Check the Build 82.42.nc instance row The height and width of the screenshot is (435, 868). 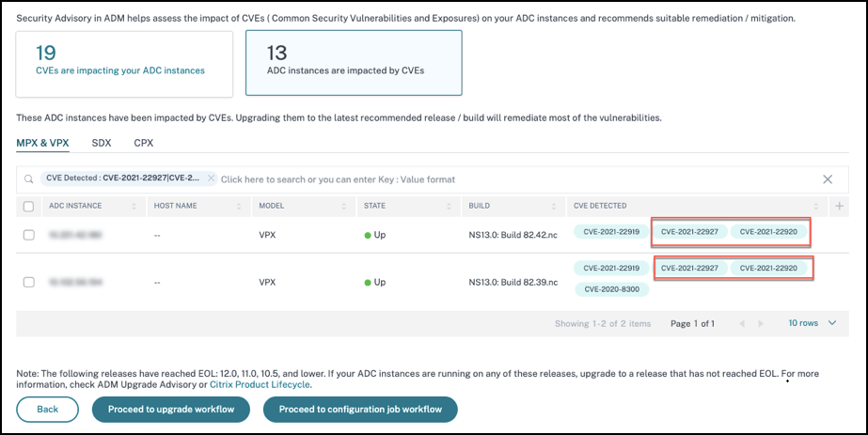(29, 235)
